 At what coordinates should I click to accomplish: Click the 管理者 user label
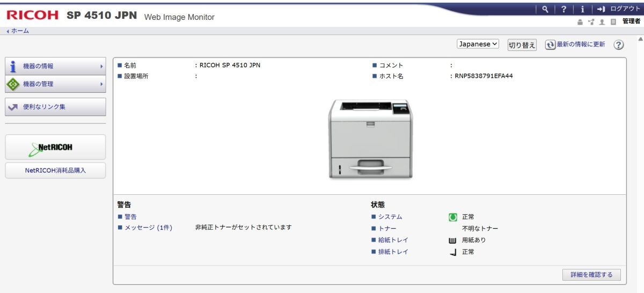[632, 21]
